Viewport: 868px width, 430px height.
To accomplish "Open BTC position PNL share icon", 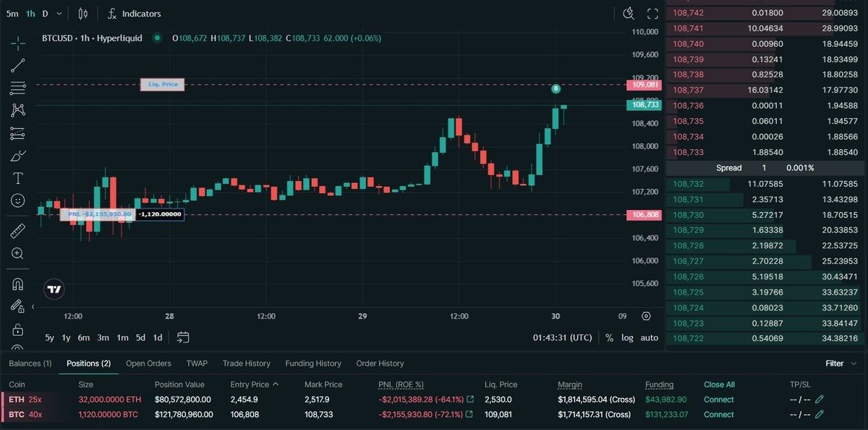I will tap(470, 415).
